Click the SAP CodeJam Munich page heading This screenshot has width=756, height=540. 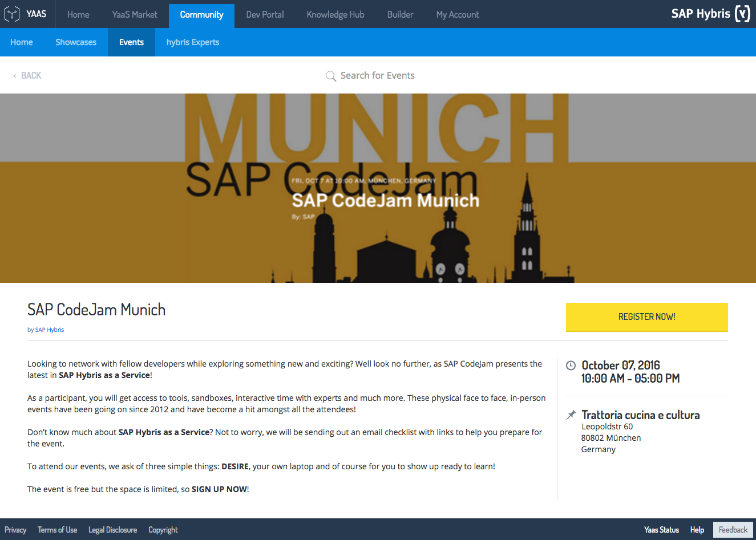click(96, 310)
